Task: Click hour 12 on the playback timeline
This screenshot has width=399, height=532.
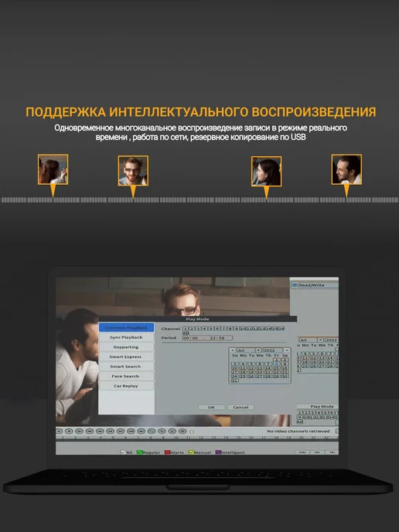Action: pyautogui.click(x=201, y=438)
